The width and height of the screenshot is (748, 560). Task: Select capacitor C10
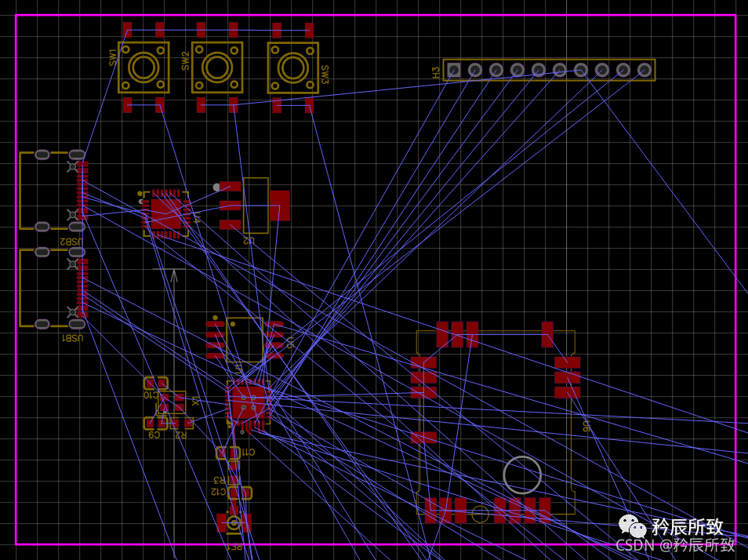[155, 384]
